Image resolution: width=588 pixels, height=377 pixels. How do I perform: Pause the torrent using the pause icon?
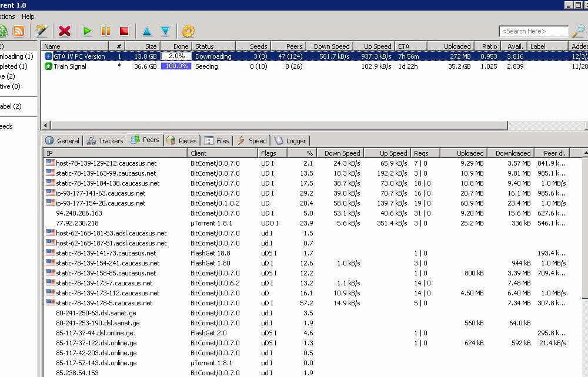click(x=106, y=31)
